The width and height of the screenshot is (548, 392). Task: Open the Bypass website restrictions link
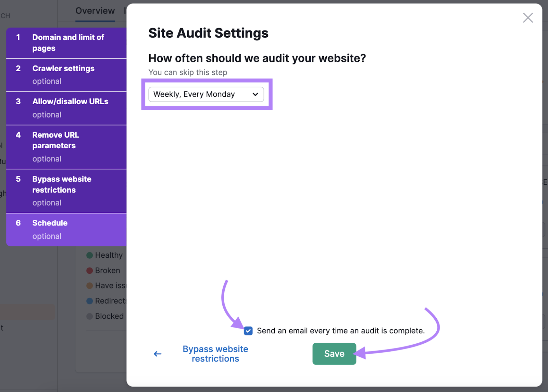215,354
